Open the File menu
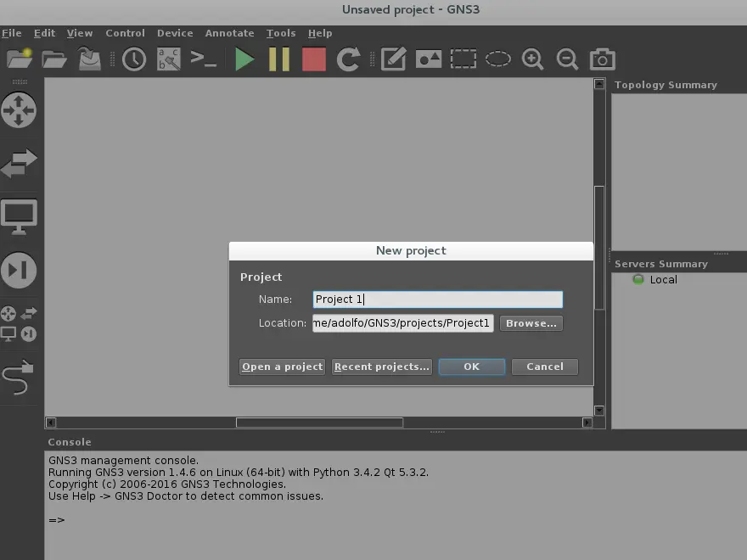 click(x=11, y=33)
